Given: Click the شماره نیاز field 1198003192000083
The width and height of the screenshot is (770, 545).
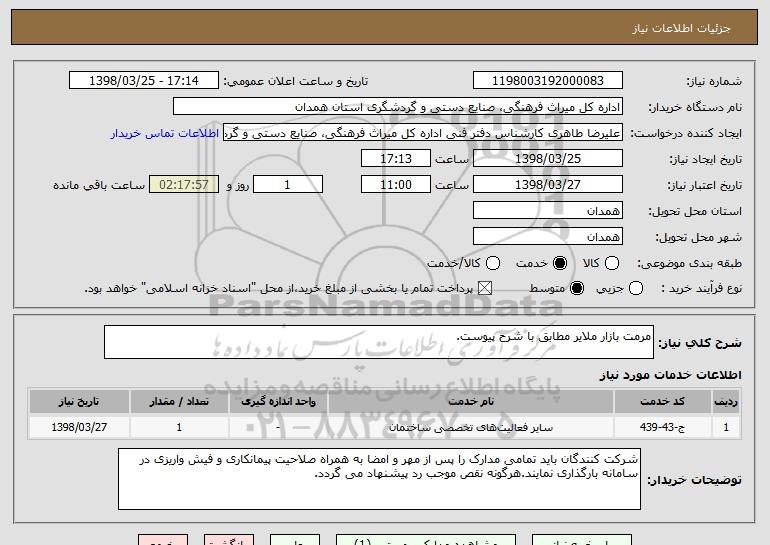Looking at the screenshot, I should pyautogui.click(x=548, y=81).
